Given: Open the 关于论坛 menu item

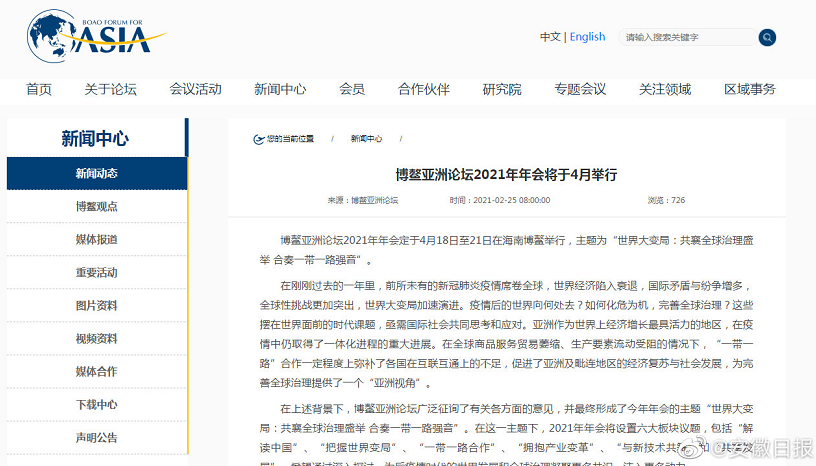Looking at the screenshot, I should pos(110,89).
